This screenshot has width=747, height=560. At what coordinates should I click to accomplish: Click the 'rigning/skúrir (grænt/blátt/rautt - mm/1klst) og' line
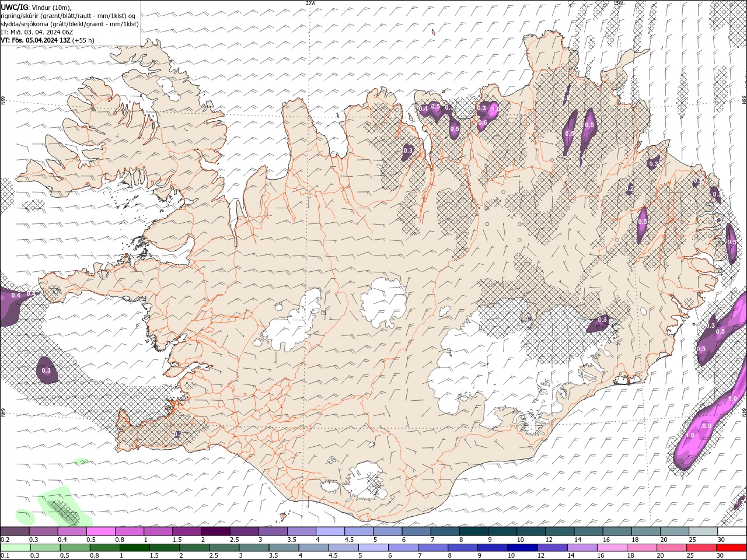[68, 16]
